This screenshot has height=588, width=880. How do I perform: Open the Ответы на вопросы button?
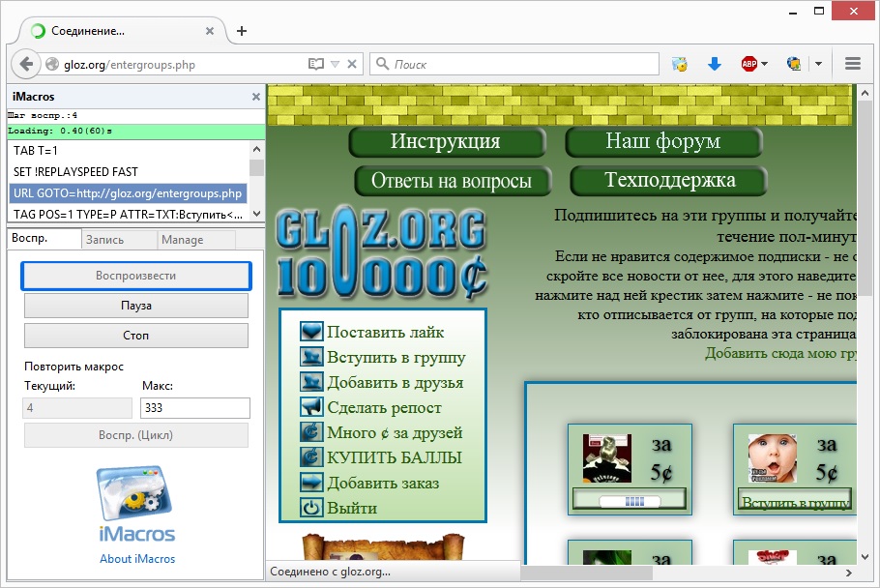coord(453,181)
